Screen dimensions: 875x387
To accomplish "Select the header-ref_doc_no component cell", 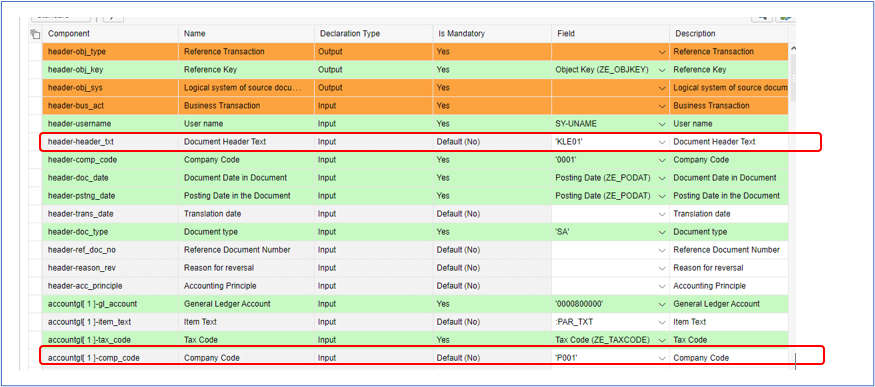I will coord(110,250).
